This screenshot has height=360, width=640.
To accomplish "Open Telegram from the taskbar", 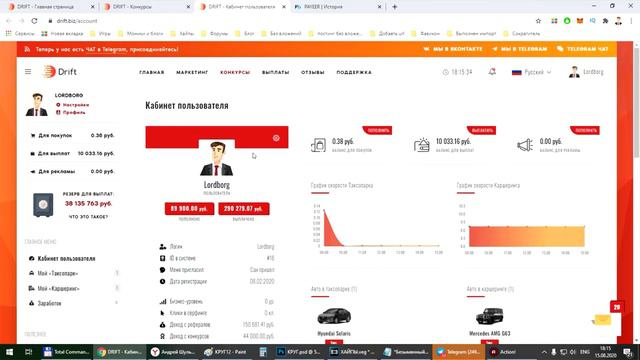I will pyautogui.click(x=458, y=352).
